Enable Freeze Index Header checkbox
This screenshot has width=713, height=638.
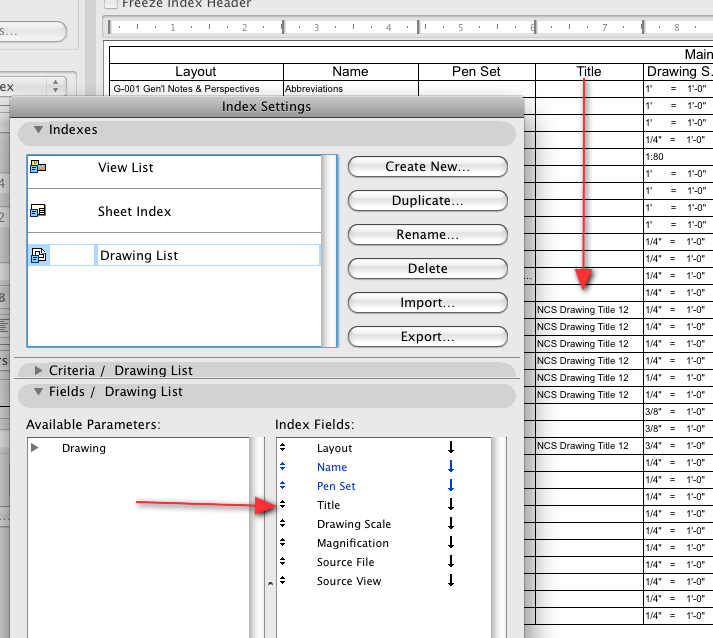click(x=111, y=4)
